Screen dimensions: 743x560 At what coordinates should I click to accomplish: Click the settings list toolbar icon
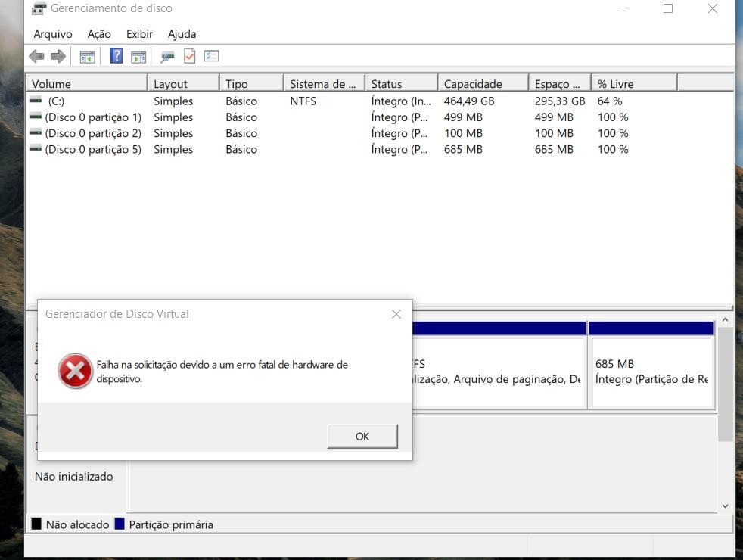click(211, 56)
